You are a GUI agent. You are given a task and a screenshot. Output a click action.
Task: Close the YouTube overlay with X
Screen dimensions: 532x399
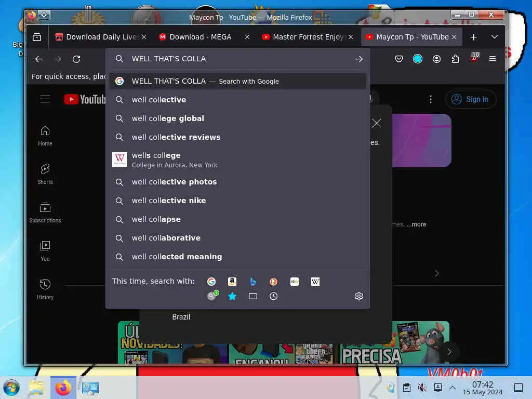coord(377,123)
